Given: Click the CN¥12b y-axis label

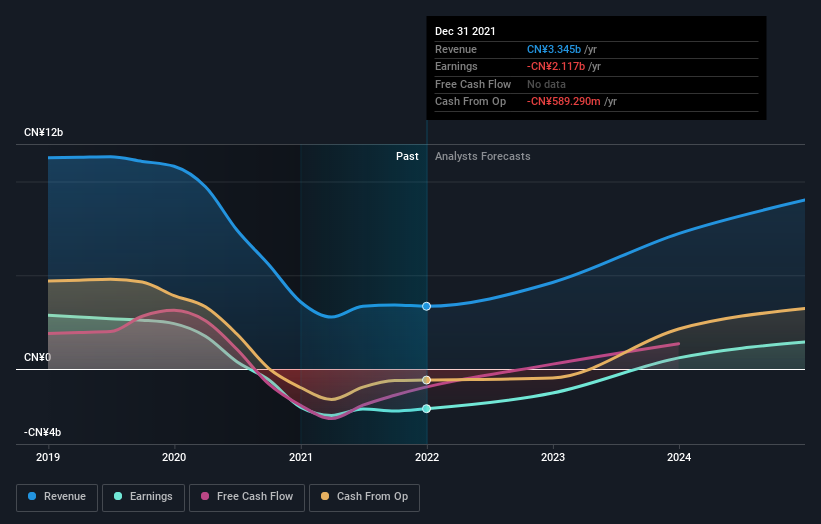Looking at the screenshot, I should pyautogui.click(x=43, y=132).
